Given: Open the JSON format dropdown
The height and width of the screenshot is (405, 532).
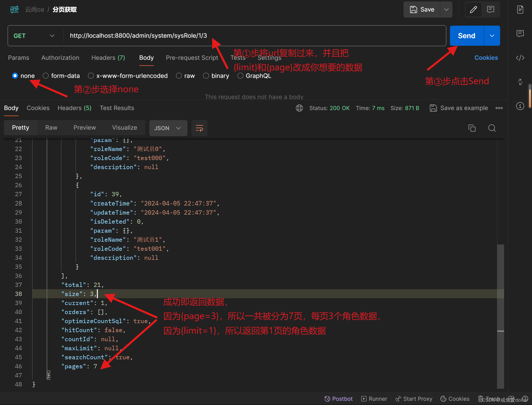Looking at the screenshot, I should coord(168,128).
